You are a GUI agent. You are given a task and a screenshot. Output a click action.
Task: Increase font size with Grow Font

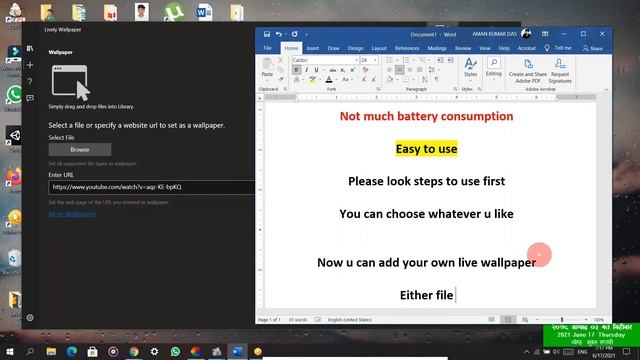point(364,80)
